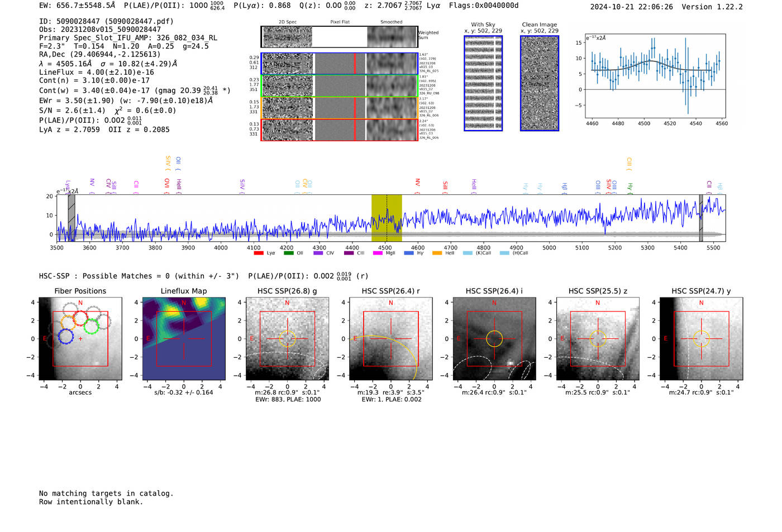Screen dimensions: 782x532
Task: Click the No matching targets in catalog message
Action: (106, 493)
